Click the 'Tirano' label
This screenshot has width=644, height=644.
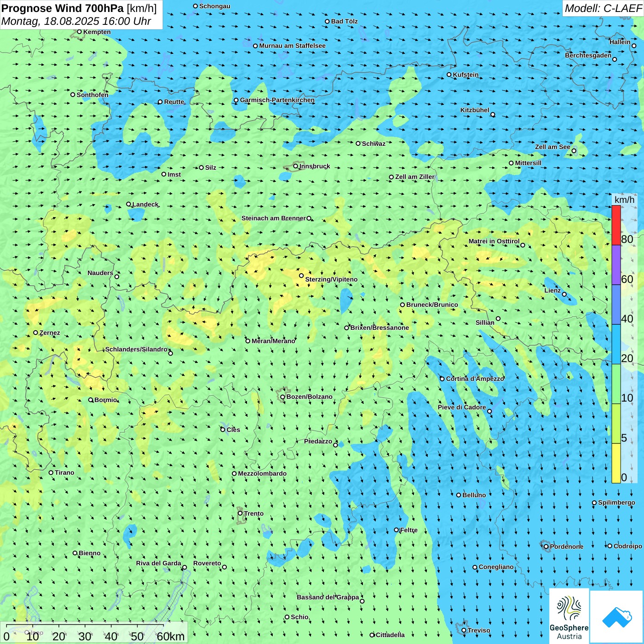click(64, 472)
